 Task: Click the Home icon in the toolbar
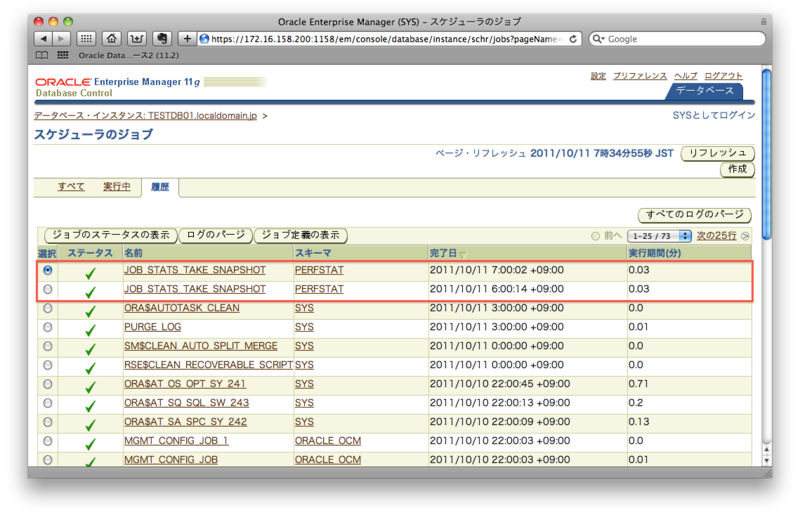[x=111, y=39]
